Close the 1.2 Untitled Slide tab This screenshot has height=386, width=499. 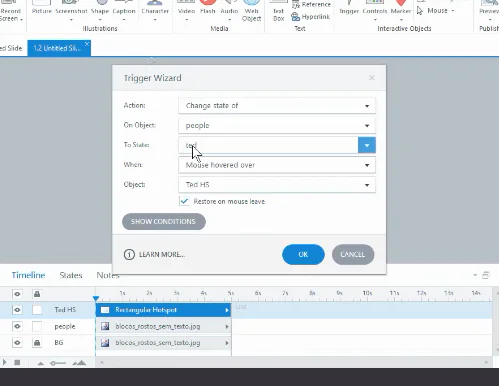point(87,44)
